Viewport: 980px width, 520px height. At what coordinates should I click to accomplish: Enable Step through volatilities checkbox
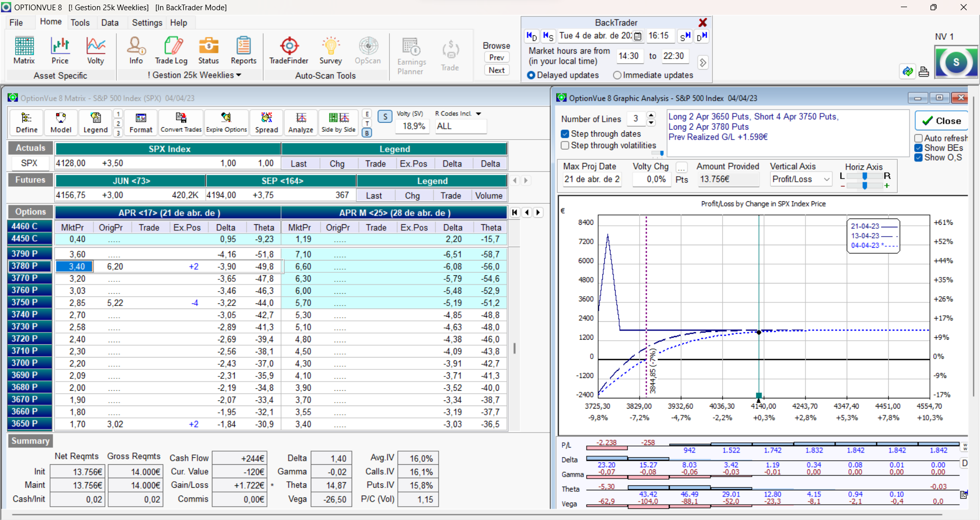(565, 146)
